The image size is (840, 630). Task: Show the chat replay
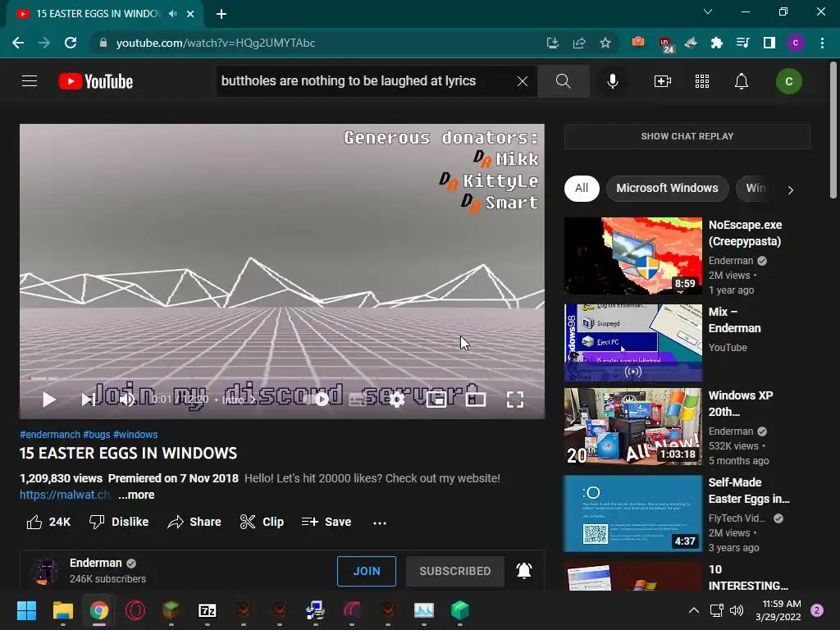(687, 136)
